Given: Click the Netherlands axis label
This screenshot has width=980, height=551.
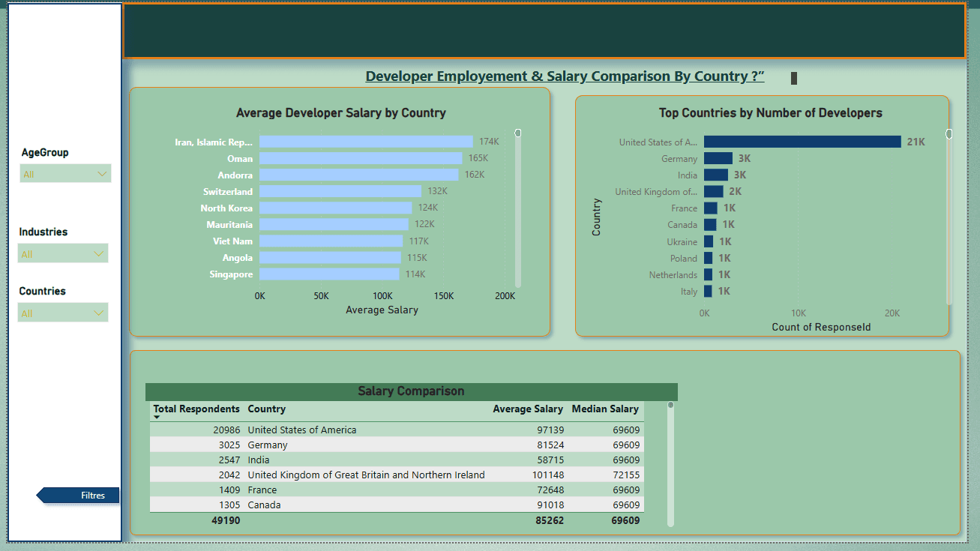Looking at the screenshot, I should (673, 275).
